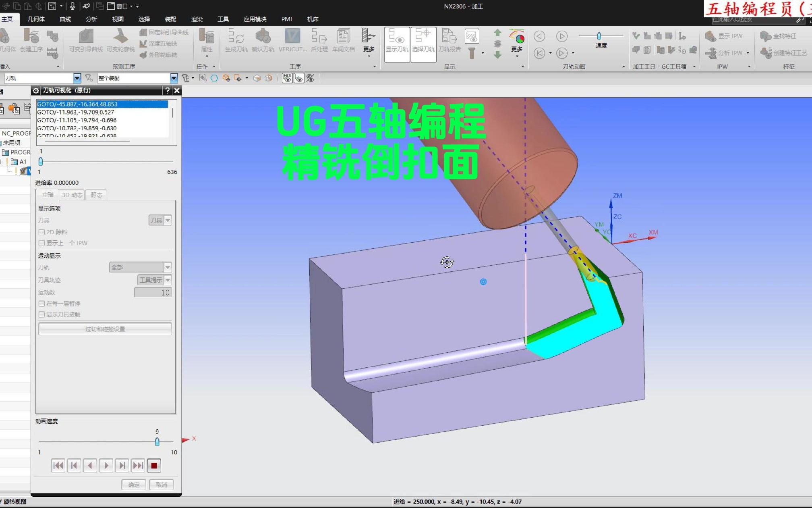Enable the 2D 除料 checkbox
Viewport: 812px width, 508px height.
[41, 232]
